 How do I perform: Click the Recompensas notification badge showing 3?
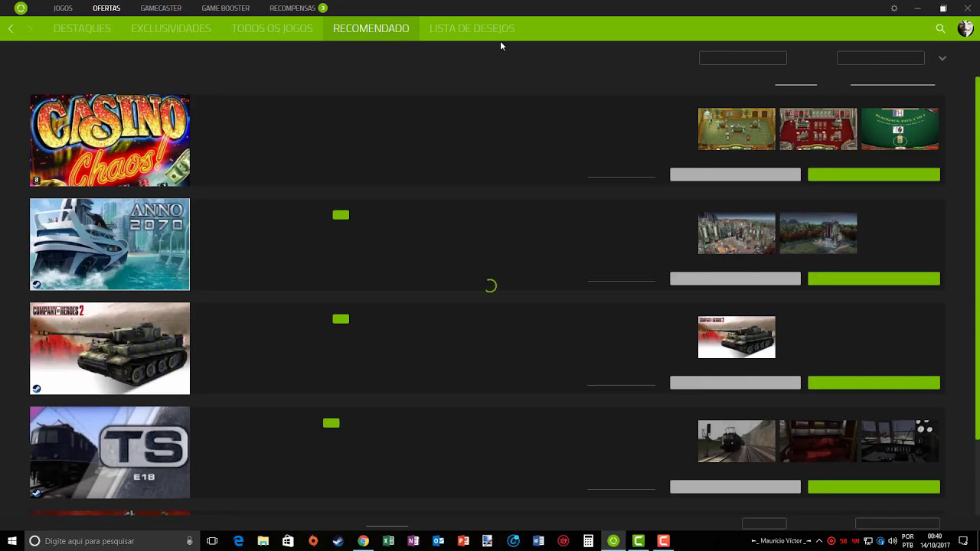click(323, 8)
